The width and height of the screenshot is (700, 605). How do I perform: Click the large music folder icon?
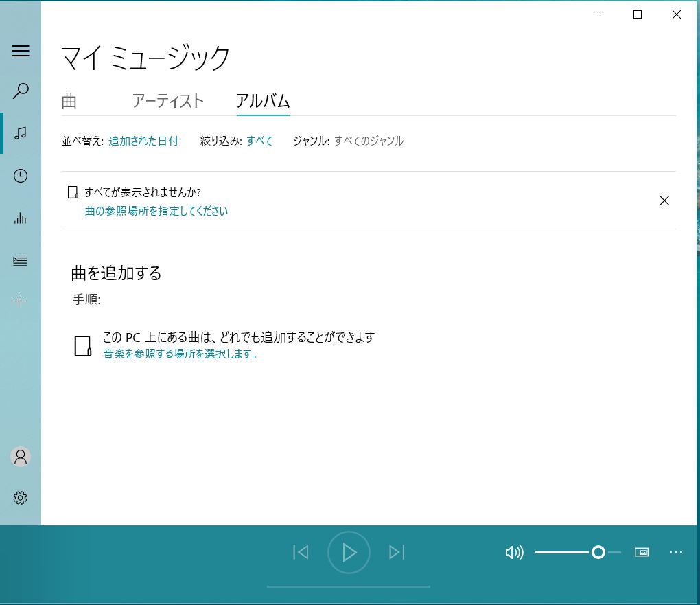tap(83, 346)
